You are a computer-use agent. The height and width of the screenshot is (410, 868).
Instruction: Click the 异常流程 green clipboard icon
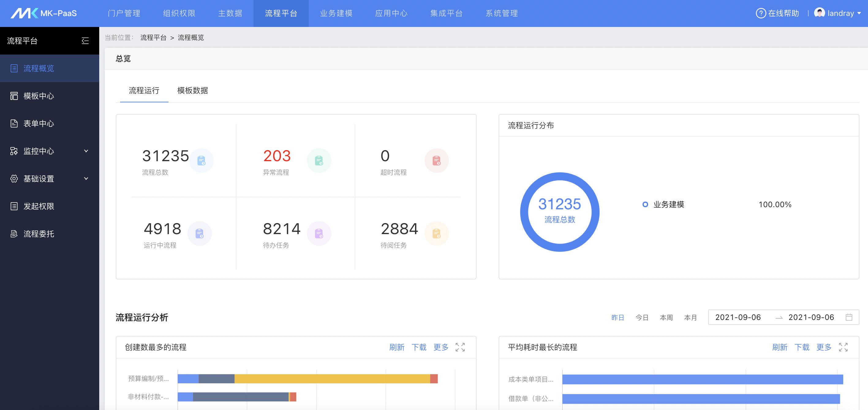[319, 161]
